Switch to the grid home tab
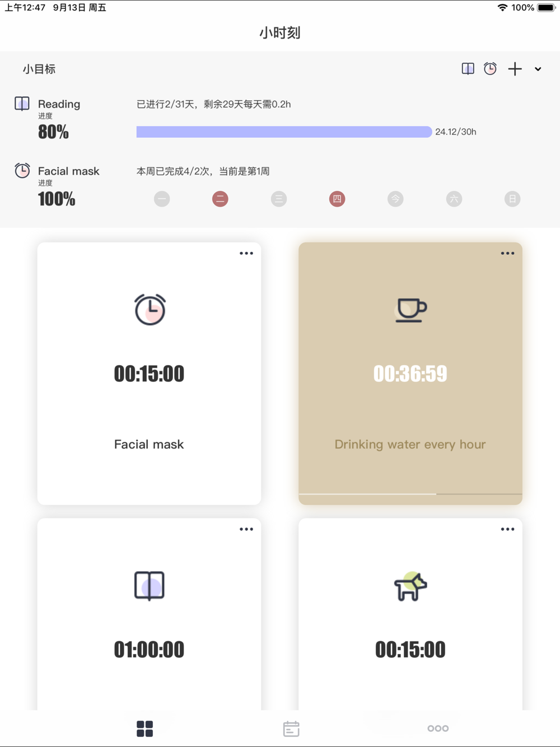This screenshot has width=560, height=747. [x=145, y=729]
